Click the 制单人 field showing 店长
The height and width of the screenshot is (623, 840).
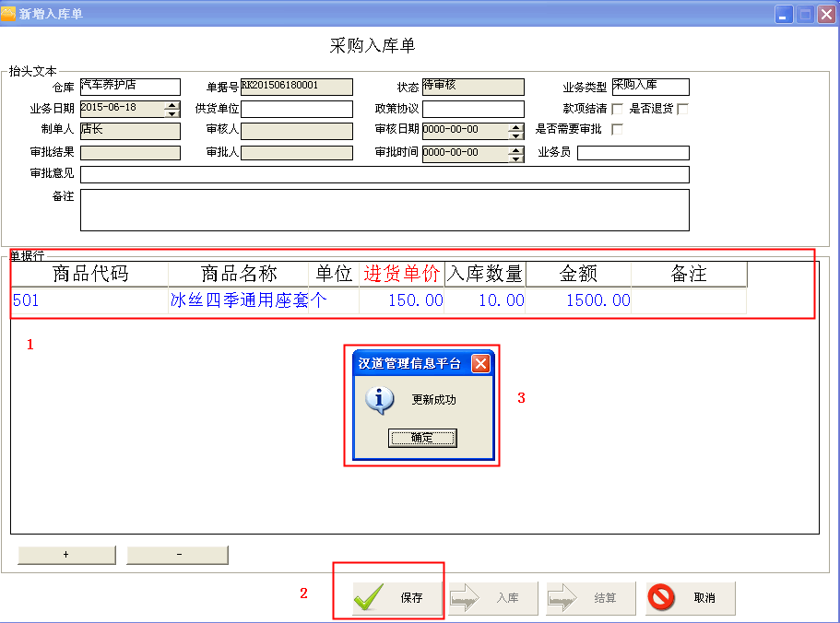pos(130,131)
